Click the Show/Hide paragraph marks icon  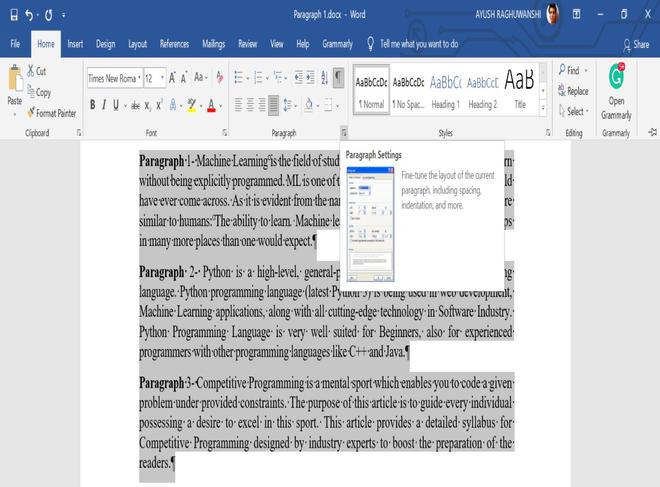(x=338, y=77)
